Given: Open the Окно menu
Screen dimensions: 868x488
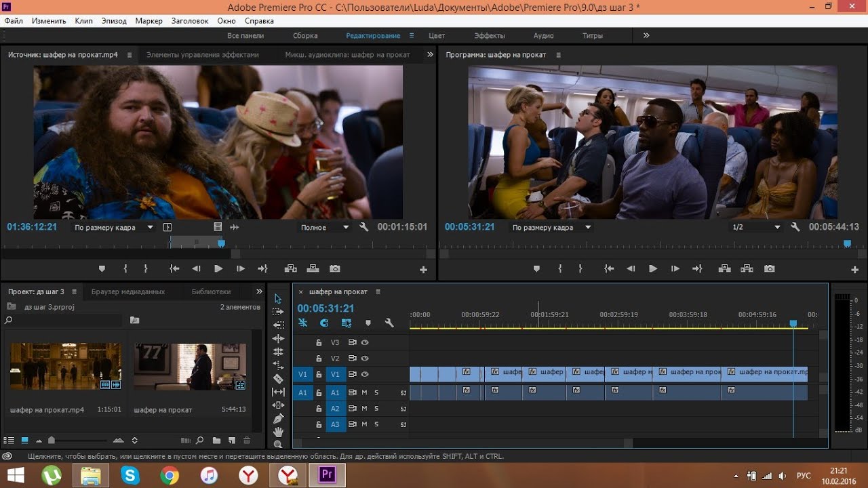Looking at the screenshot, I should [226, 21].
